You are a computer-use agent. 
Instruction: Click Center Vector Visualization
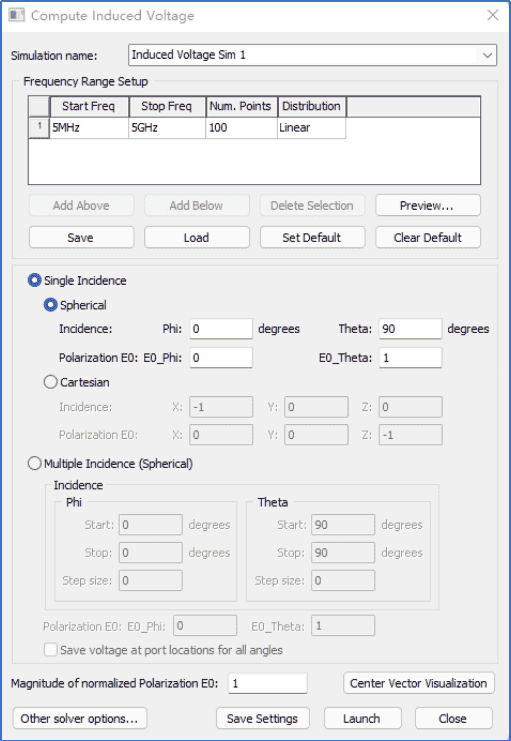pos(418,683)
